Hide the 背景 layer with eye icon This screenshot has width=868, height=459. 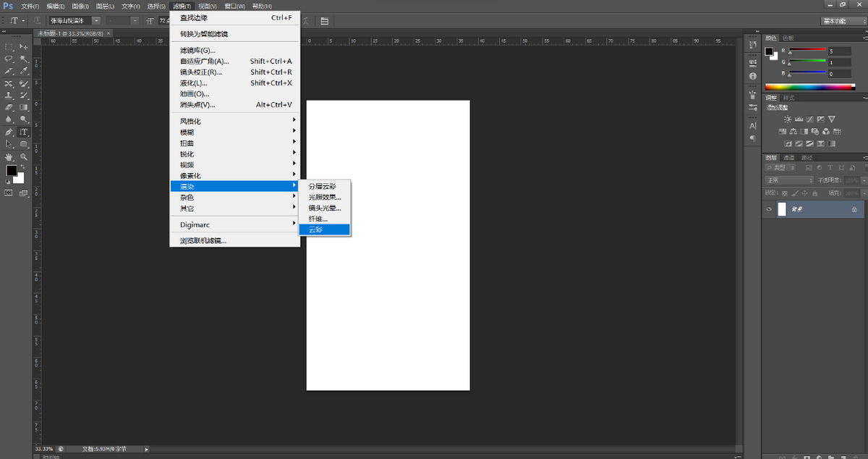click(770, 209)
